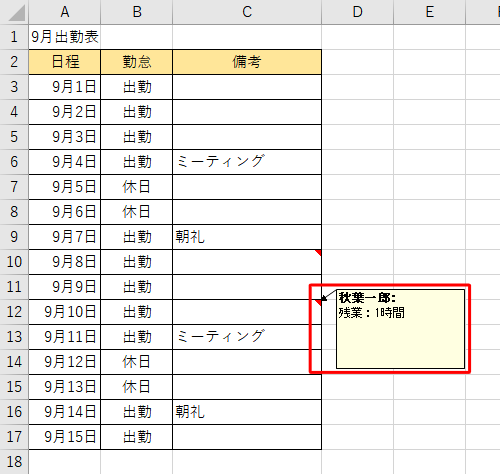
Task: Click the comment box by 秋葉一郎
Action: click(x=400, y=329)
